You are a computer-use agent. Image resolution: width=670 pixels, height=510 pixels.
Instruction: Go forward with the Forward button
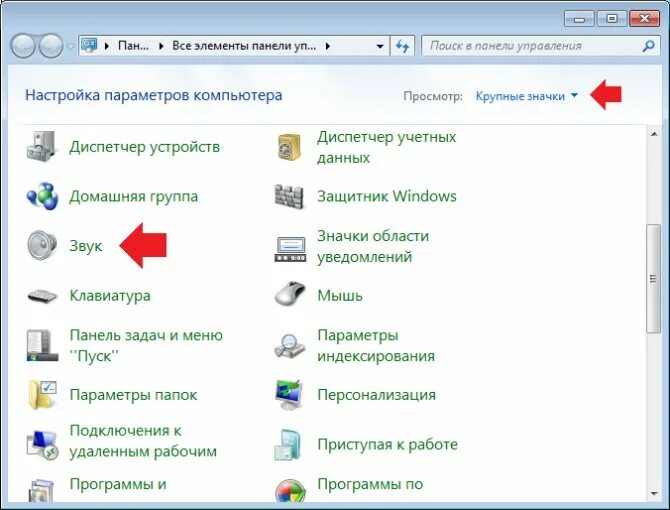51,46
